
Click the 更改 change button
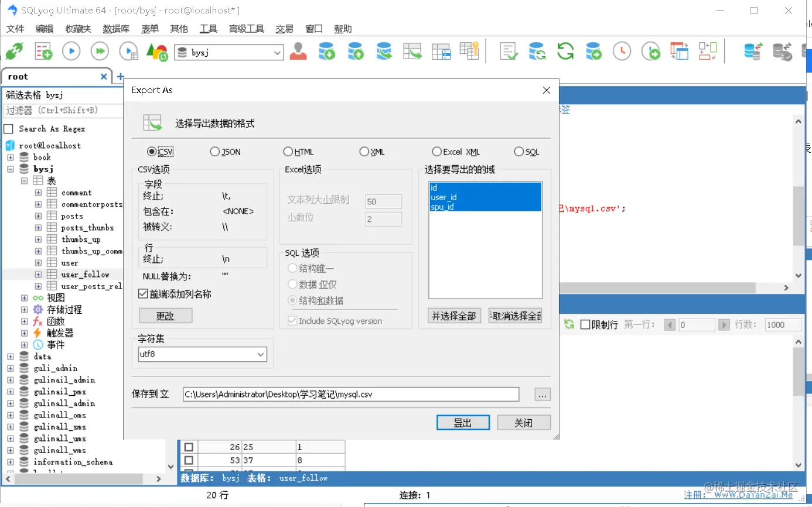pos(165,316)
